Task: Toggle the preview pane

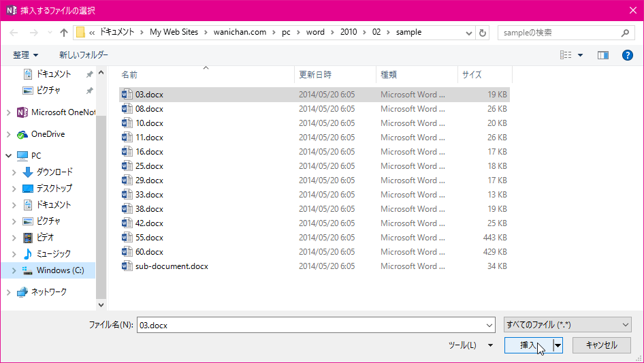Action: (603, 54)
